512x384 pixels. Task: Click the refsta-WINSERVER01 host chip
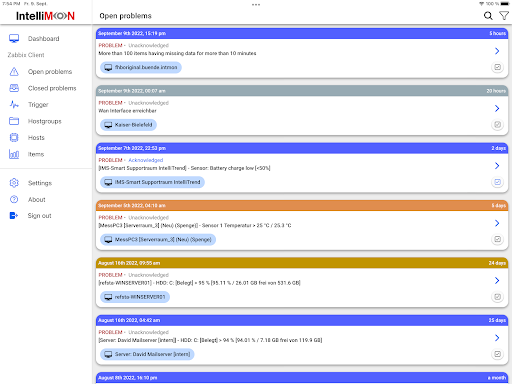point(135,297)
